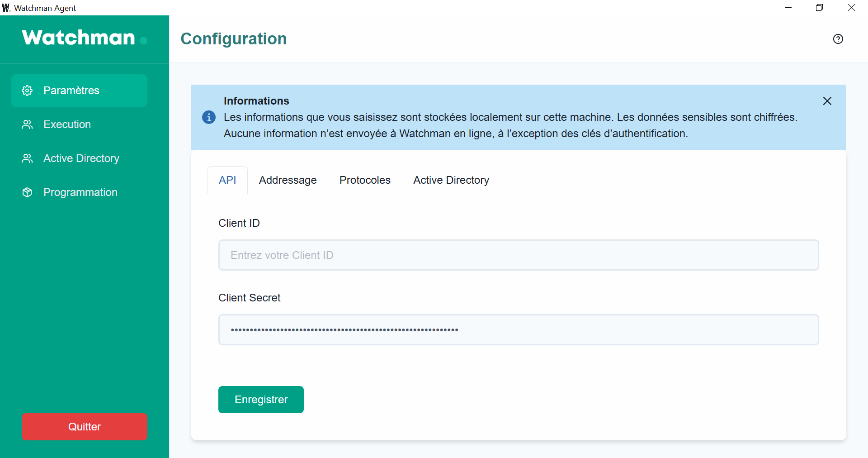Click the blue info icon in banner
The height and width of the screenshot is (458, 868).
pyautogui.click(x=208, y=117)
